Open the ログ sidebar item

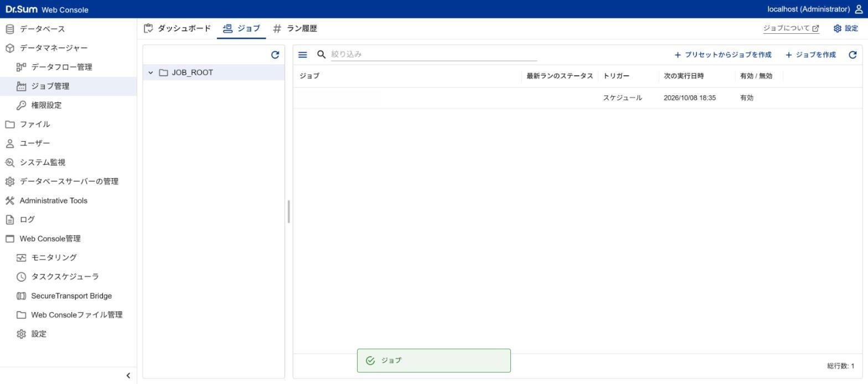pos(68,220)
